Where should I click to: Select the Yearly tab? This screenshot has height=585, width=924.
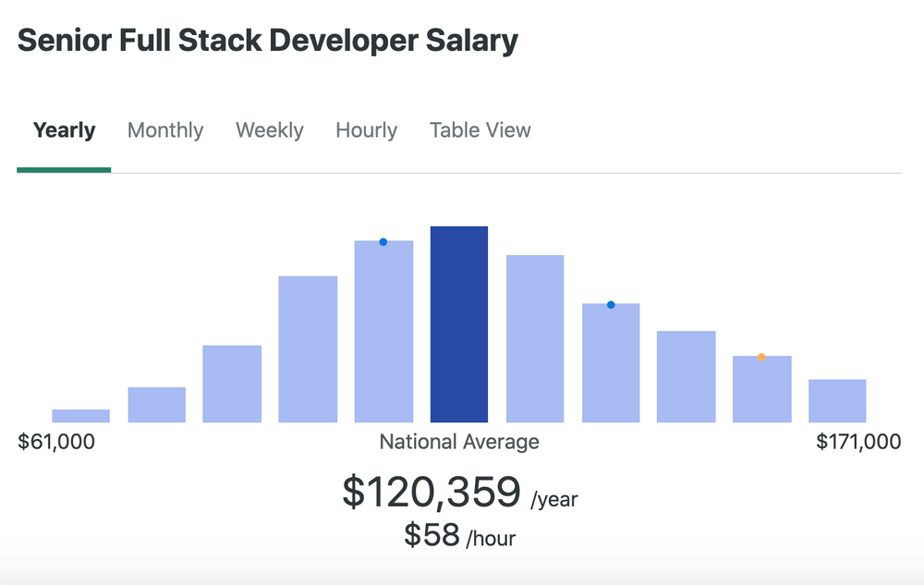[x=64, y=130]
